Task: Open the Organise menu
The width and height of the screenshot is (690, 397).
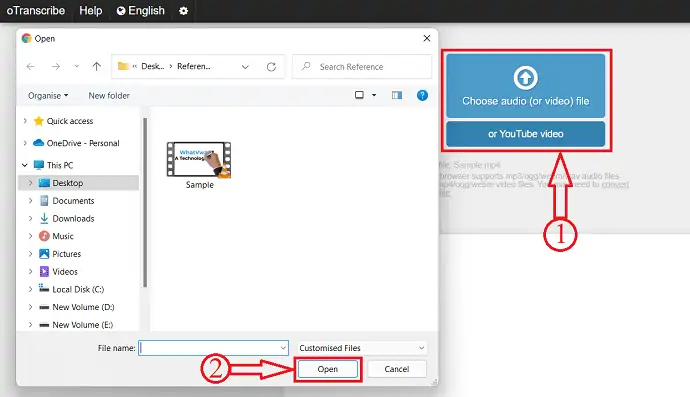Action: click(x=48, y=96)
